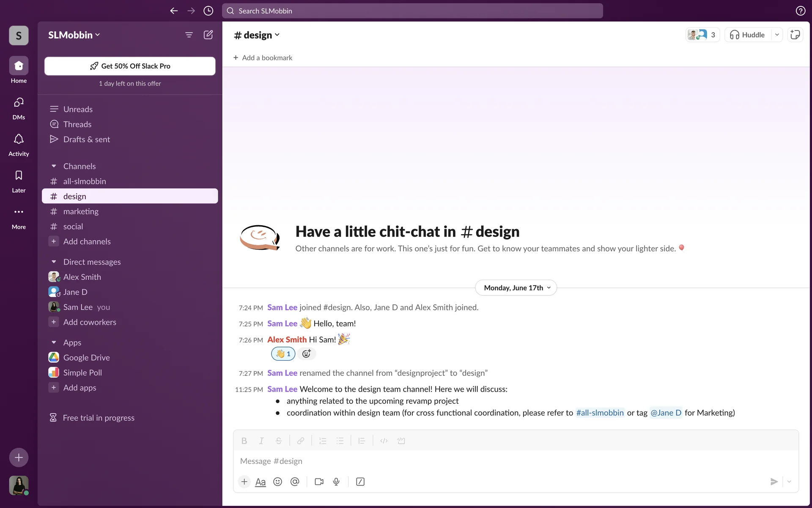The height and width of the screenshot is (508, 812).
Task: Open the Huddle options dropdown arrow
Action: point(777,35)
